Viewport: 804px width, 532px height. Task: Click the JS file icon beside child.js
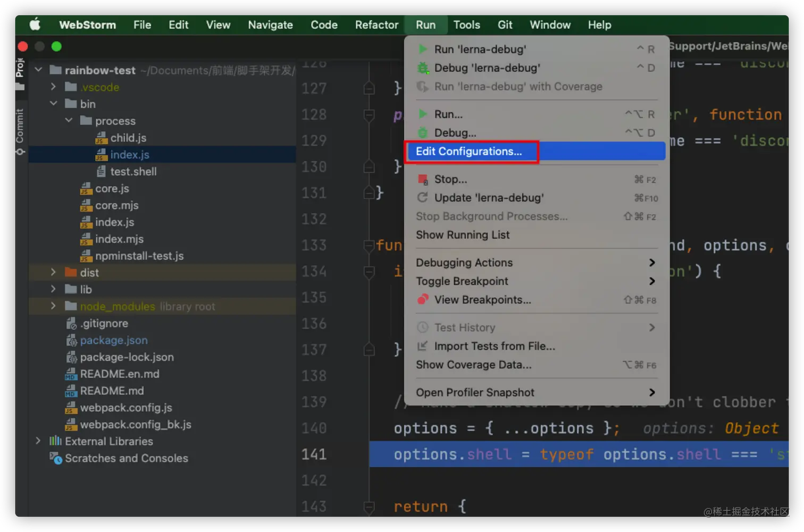[x=100, y=138]
